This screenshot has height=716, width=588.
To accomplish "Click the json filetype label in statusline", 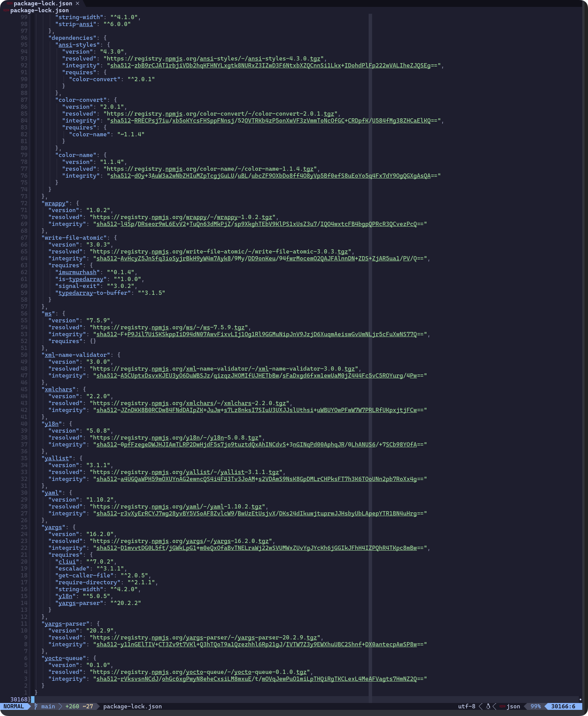I will [x=513, y=706].
